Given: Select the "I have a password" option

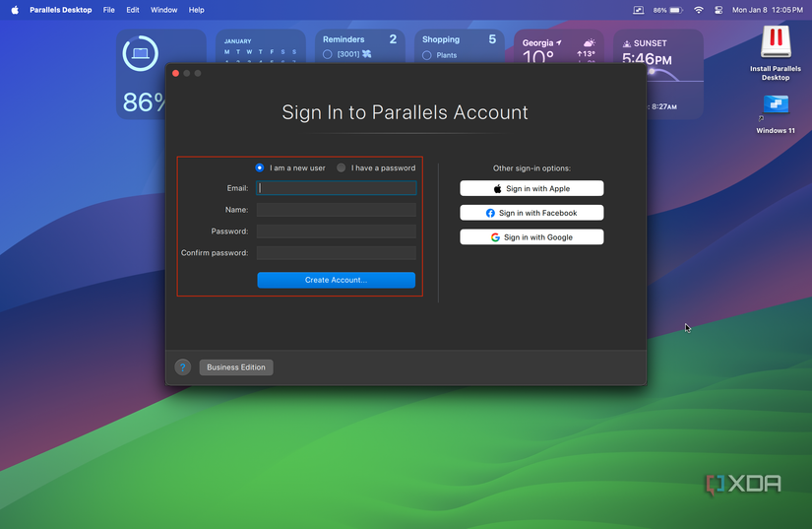Looking at the screenshot, I should click(341, 167).
